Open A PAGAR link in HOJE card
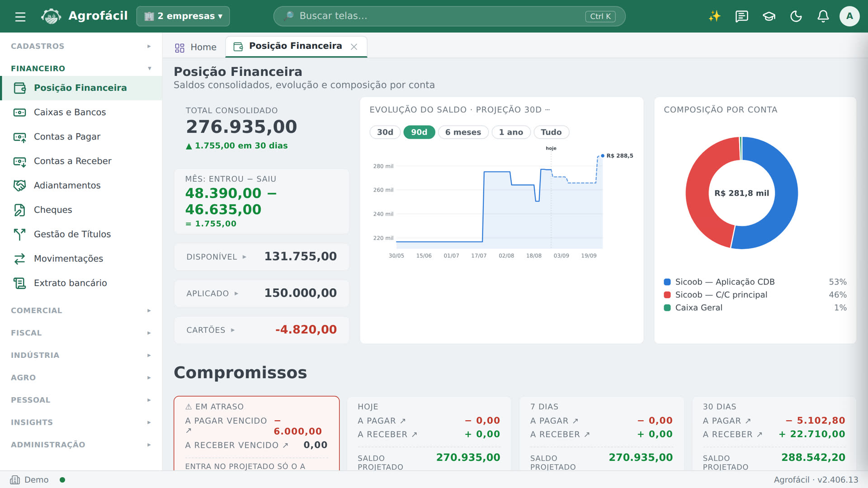 coord(382,421)
